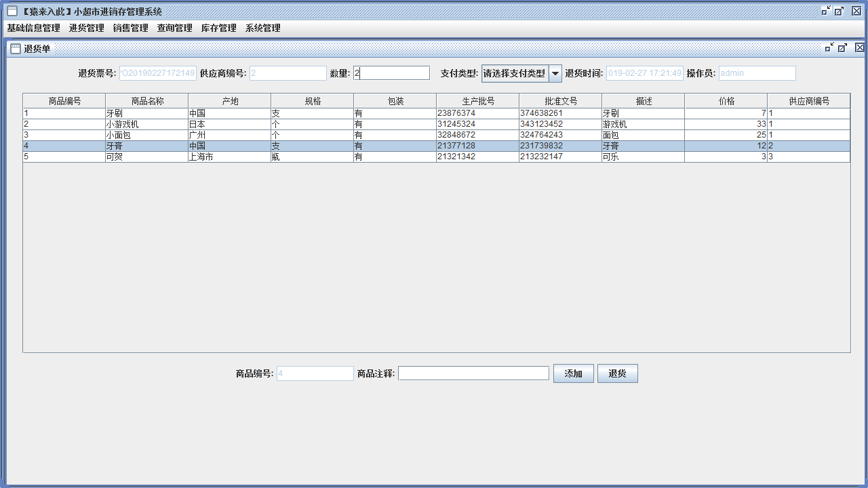
Task: Select the 牙刷 row in the table
Action: pyautogui.click(x=271, y=113)
